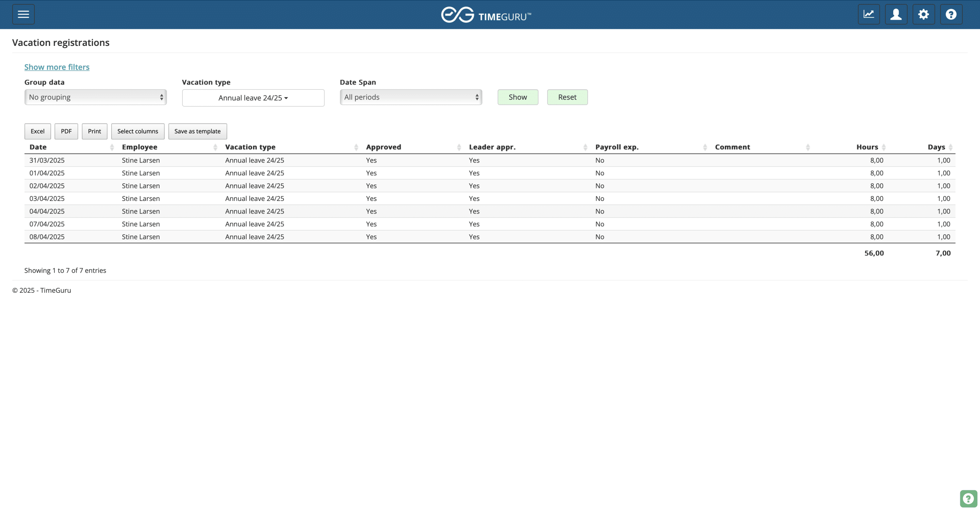Open the Date Span All periods dropdown
The height and width of the screenshot is (510, 980).
point(411,97)
